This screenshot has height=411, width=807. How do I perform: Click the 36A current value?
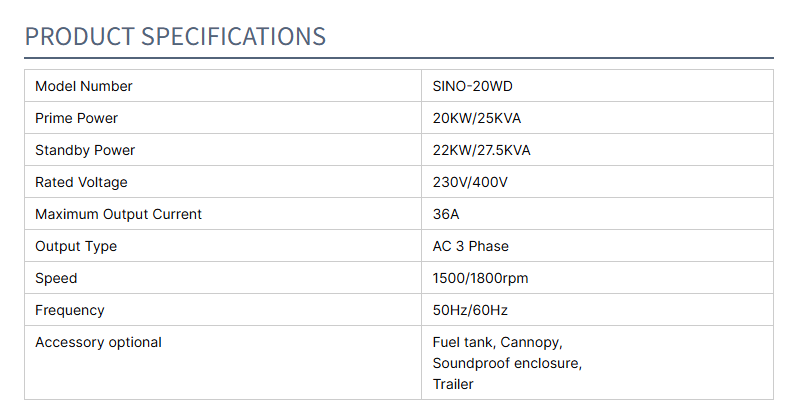click(x=446, y=214)
